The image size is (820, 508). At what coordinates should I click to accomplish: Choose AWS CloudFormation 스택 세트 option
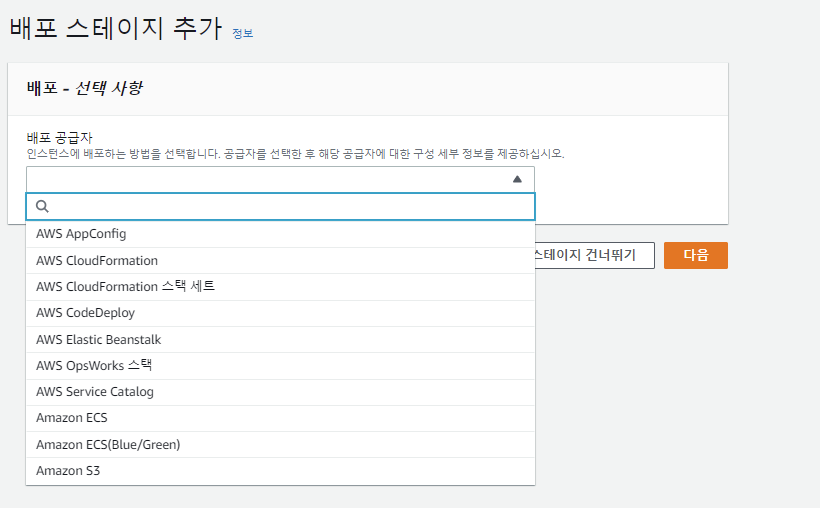point(280,287)
